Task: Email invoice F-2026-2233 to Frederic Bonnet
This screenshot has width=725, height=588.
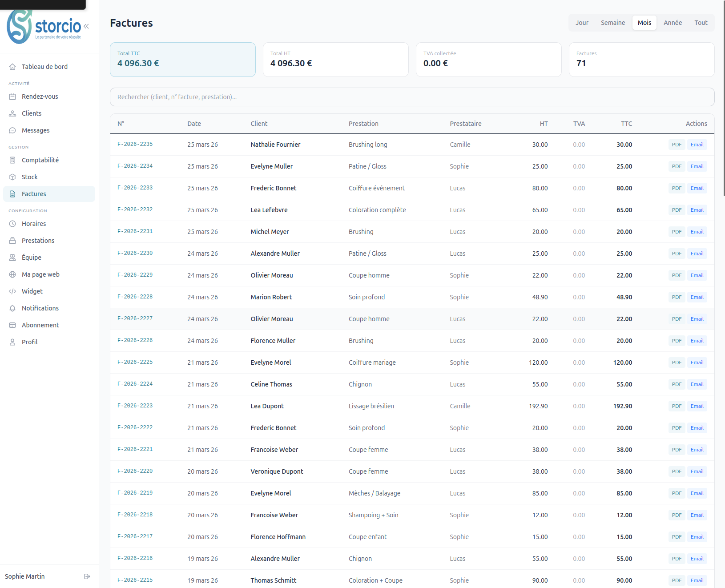Action: point(697,188)
